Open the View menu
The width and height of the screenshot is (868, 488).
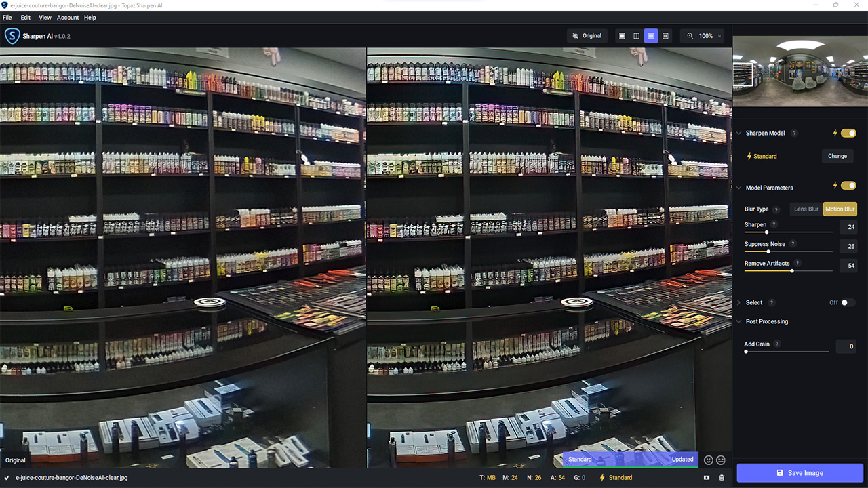[x=45, y=18]
